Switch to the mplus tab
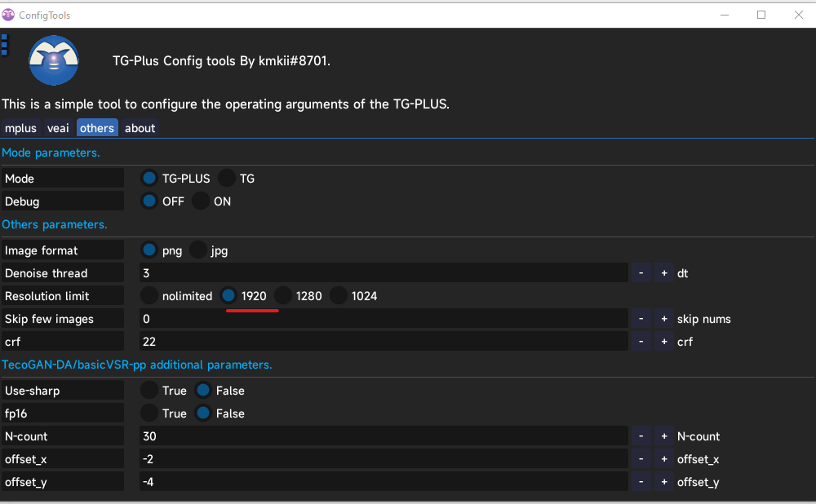 pyautogui.click(x=20, y=128)
